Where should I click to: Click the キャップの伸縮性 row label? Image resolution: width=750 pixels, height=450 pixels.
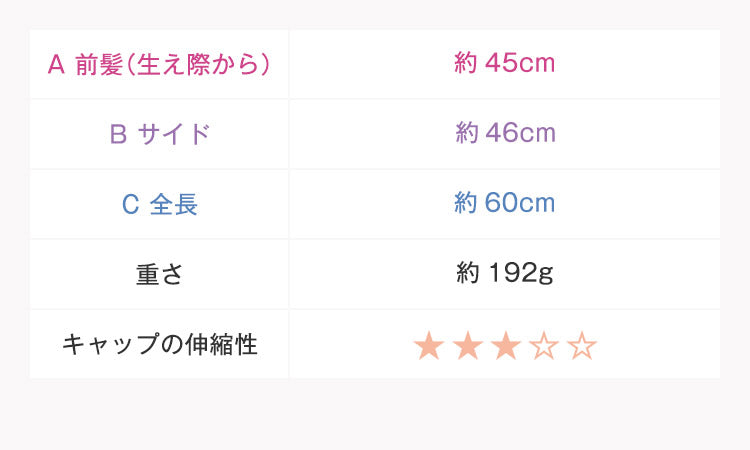[x=159, y=345]
